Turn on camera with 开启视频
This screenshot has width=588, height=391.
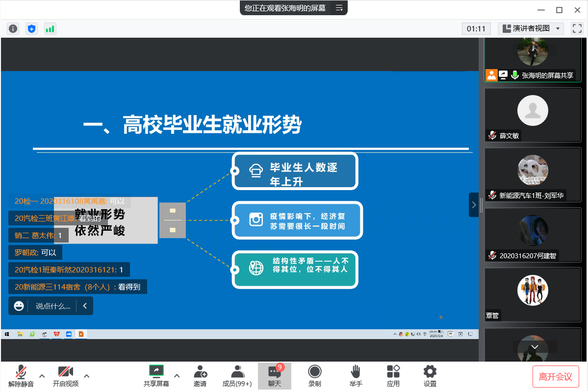[66, 376]
